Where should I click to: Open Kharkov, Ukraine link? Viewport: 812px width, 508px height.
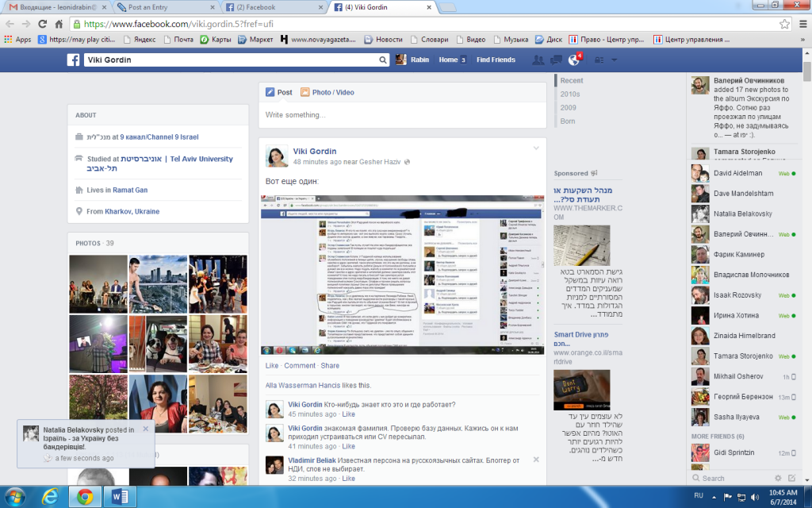132,211
